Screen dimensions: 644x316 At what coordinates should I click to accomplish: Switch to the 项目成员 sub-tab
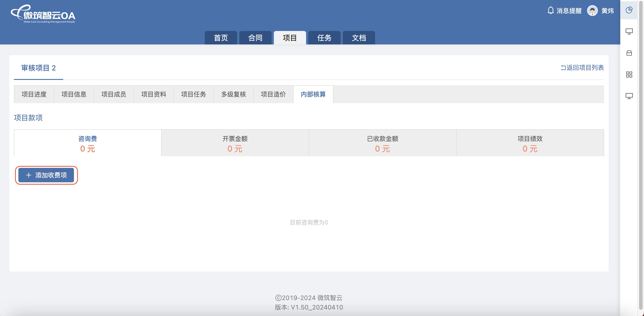click(114, 94)
